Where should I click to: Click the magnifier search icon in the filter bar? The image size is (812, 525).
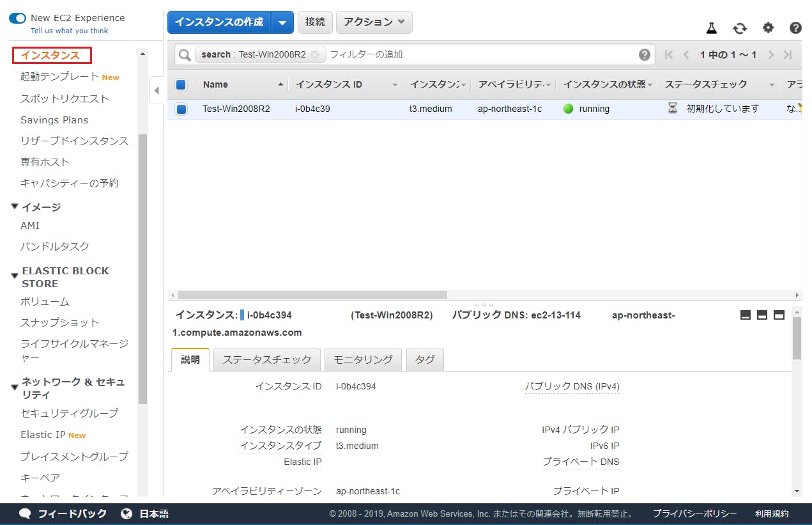[185, 55]
